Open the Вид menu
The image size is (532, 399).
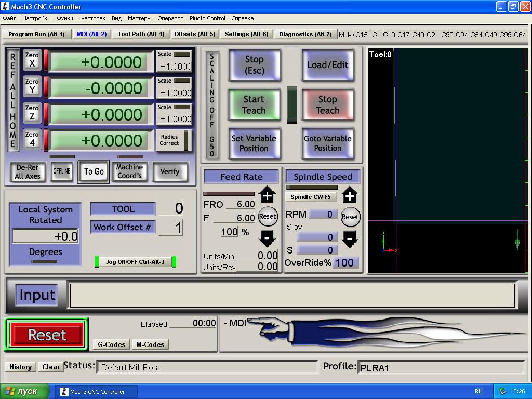(117, 18)
